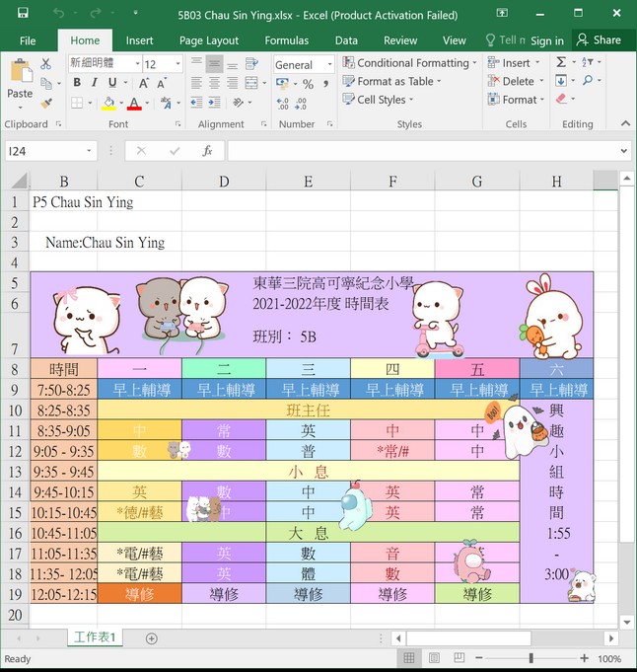The width and height of the screenshot is (637, 672).
Task: Toggle align text left
Action: [196, 83]
